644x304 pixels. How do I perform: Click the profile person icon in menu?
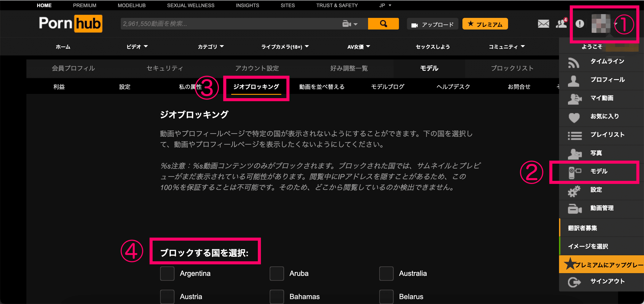click(574, 81)
